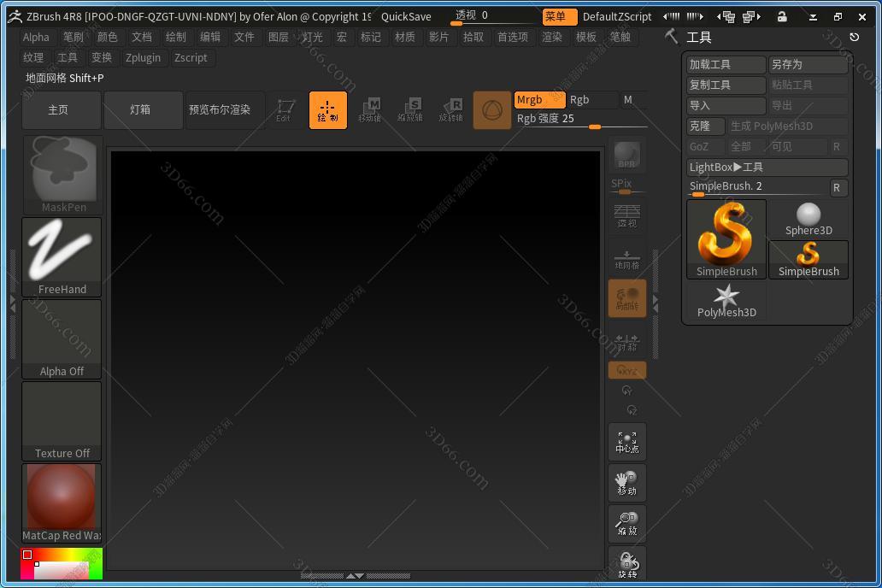Click the 工具 palette reset circular arrow icon
The height and width of the screenshot is (588, 882).
[854, 37]
